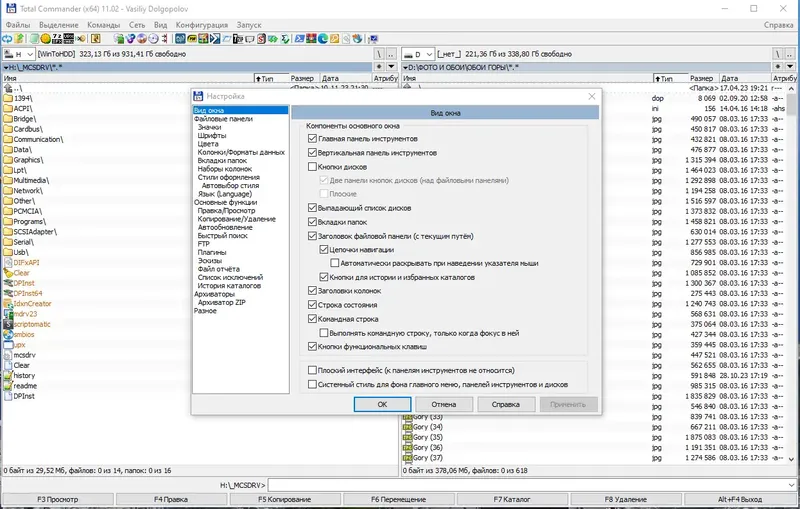
Task: Toggle Выпадающий список дисков checkbox
Action: 312,208
